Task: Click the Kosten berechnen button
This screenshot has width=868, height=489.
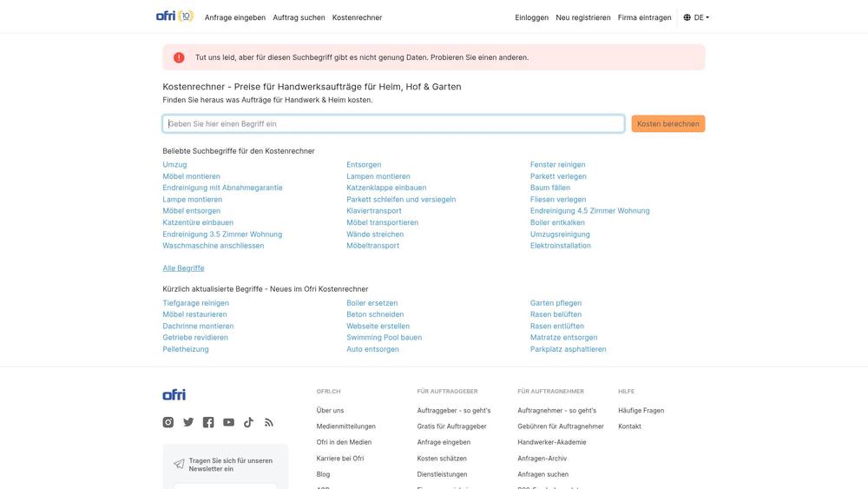Action: [x=668, y=123]
